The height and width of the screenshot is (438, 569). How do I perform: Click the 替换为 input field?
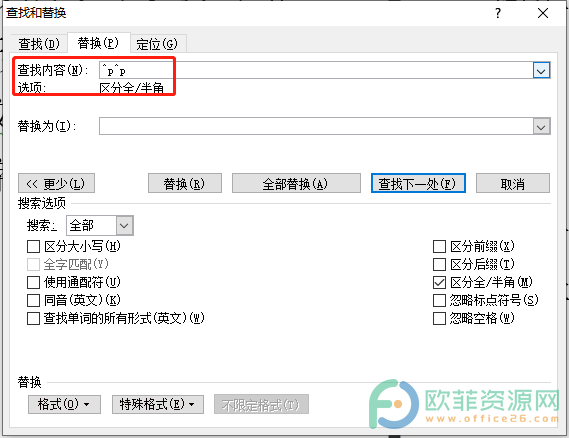pyautogui.click(x=316, y=126)
